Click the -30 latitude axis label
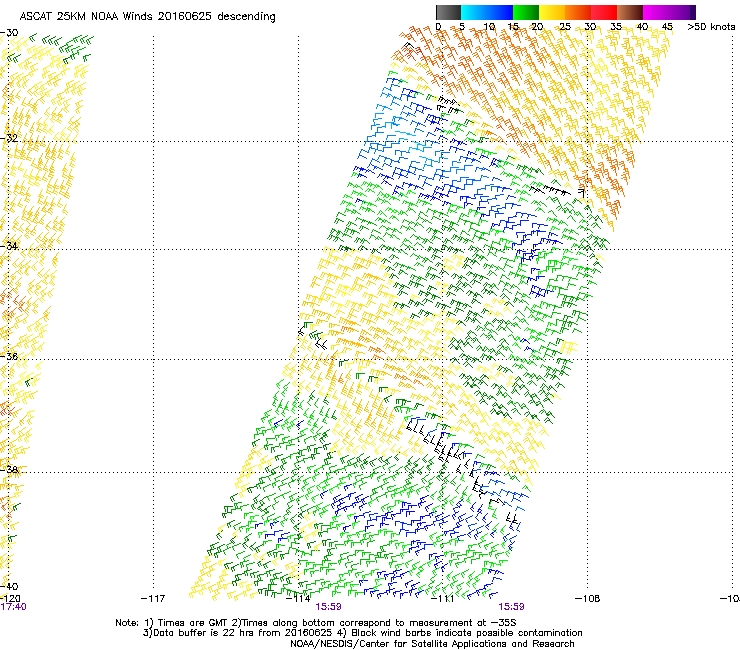Viewport: 740px width, 650px height. click(x=9, y=33)
